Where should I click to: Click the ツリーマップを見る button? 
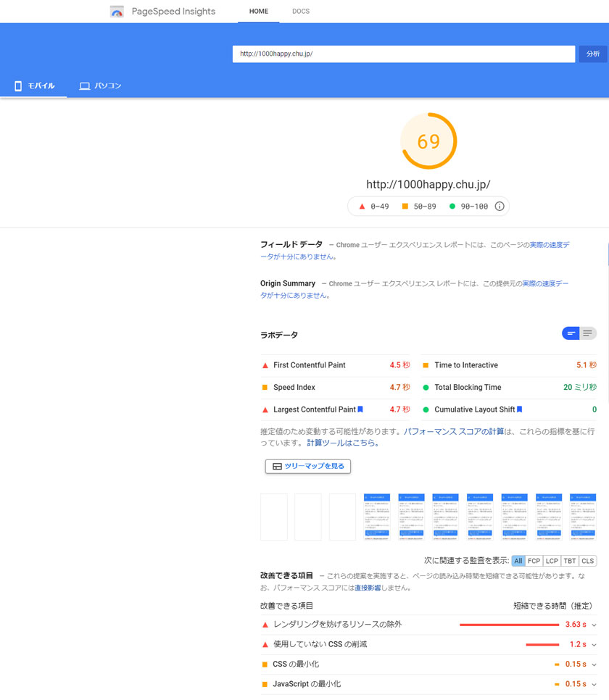point(308,467)
